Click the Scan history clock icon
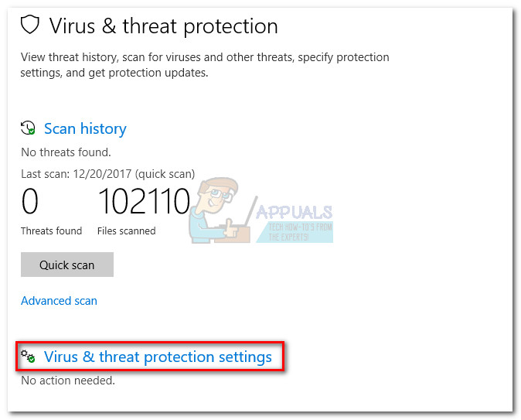Image resolution: width=521 pixels, height=420 pixels. [x=29, y=128]
